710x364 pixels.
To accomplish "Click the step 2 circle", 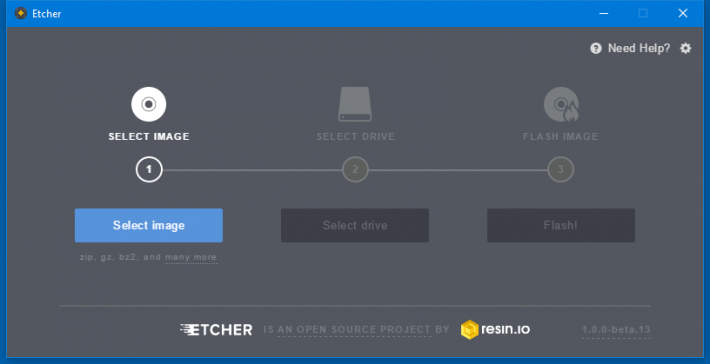I will (x=355, y=169).
